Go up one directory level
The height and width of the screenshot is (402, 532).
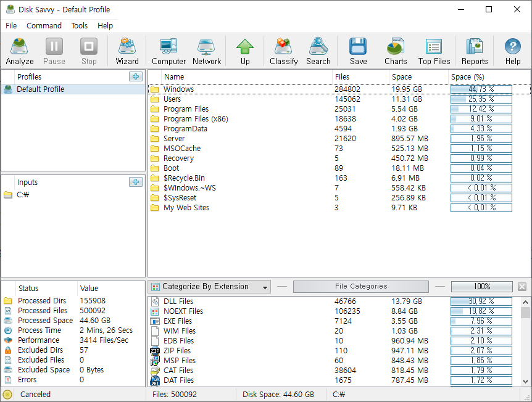pyautogui.click(x=245, y=51)
